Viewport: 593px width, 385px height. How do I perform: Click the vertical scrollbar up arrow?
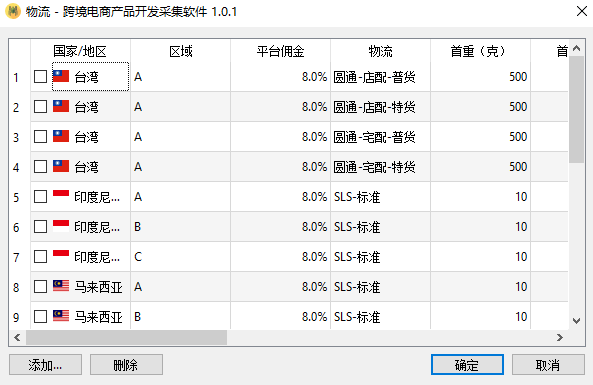click(x=576, y=48)
